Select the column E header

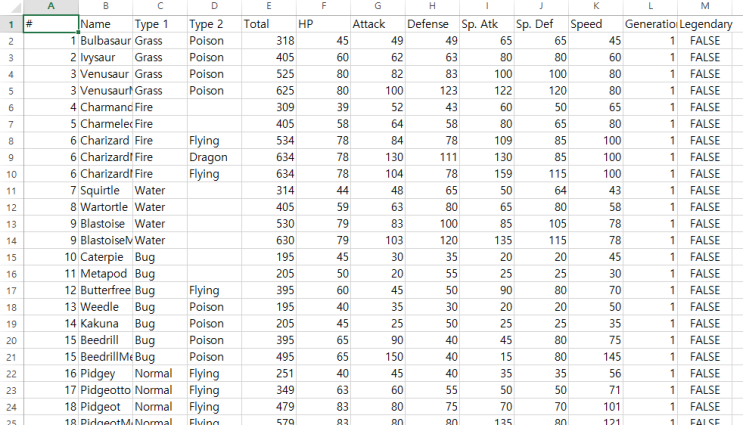click(x=268, y=6)
